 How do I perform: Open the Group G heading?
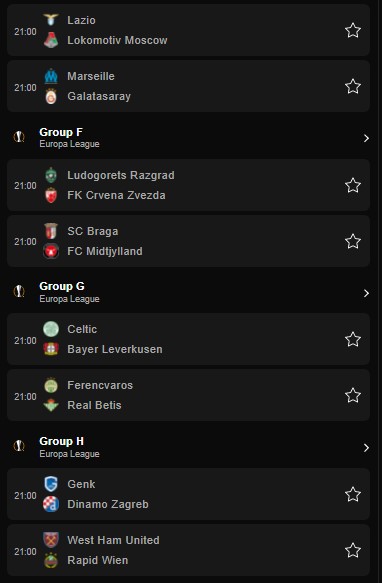[62, 286]
